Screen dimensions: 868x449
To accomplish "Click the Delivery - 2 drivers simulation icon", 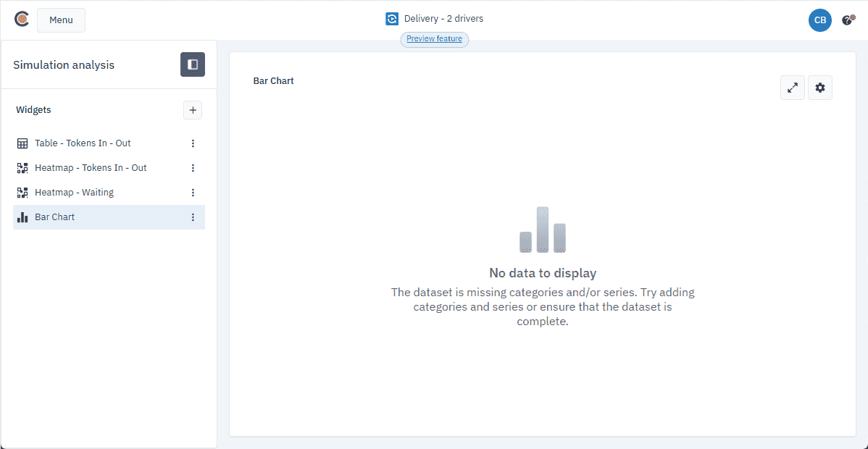I will click(x=392, y=19).
